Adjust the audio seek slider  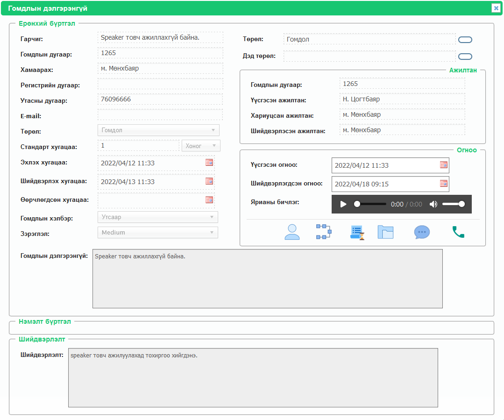coord(370,204)
